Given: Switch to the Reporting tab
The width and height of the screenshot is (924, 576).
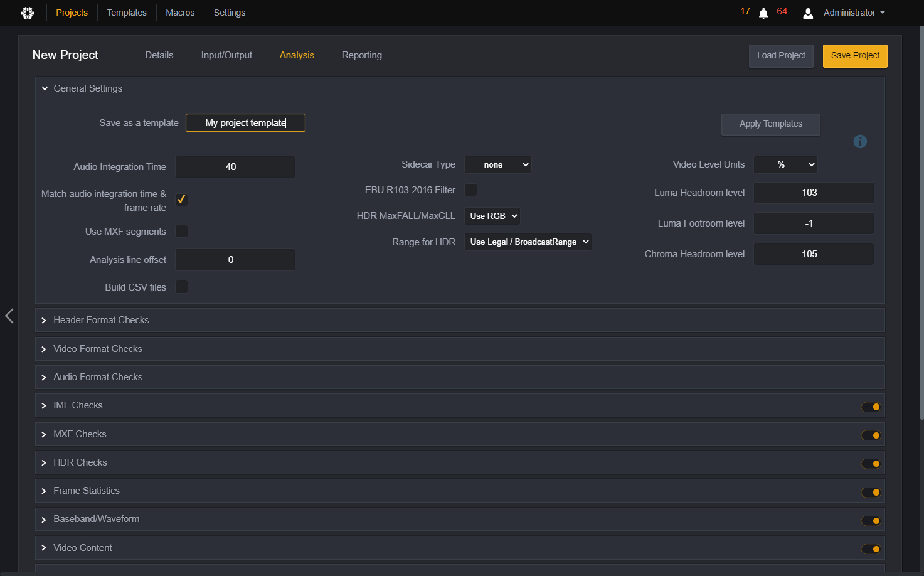Looking at the screenshot, I should pyautogui.click(x=362, y=55).
